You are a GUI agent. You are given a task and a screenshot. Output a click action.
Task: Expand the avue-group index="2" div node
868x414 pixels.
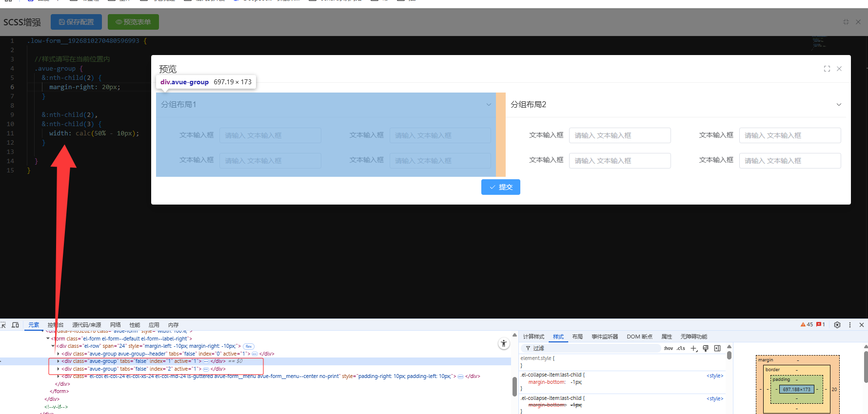coord(59,369)
